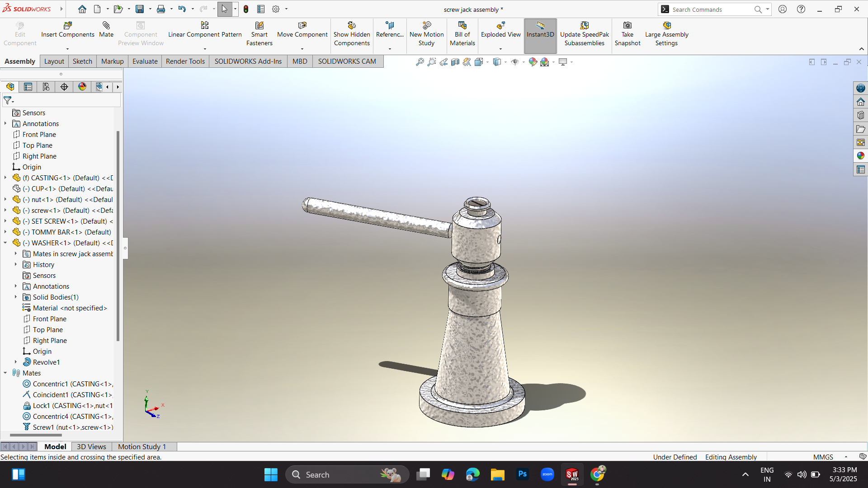Open the Bill of Materials tool
The width and height of the screenshot is (868, 488).
462,34
